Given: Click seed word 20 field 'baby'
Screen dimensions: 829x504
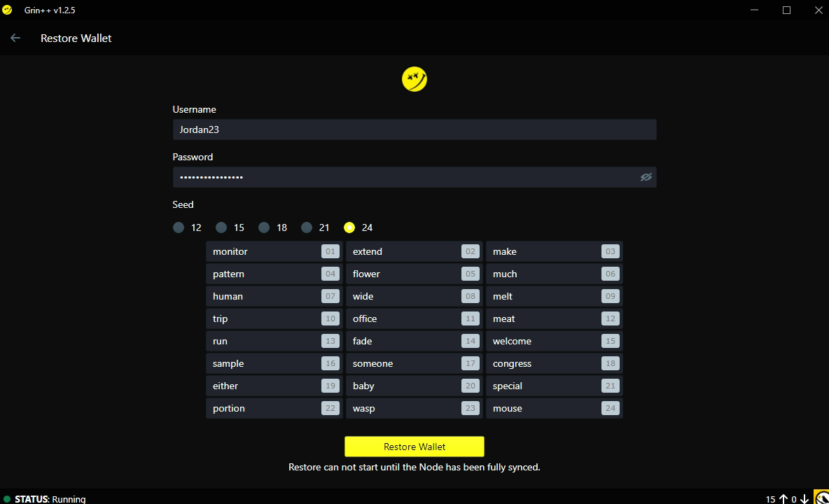Looking at the screenshot, I should [x=414, y=386].
